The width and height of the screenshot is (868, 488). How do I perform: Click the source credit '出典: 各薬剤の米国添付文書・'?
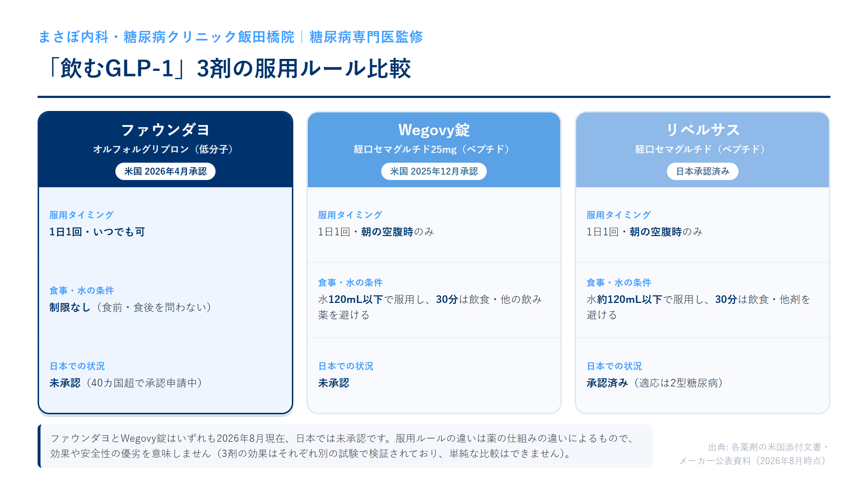pos(768,447)
